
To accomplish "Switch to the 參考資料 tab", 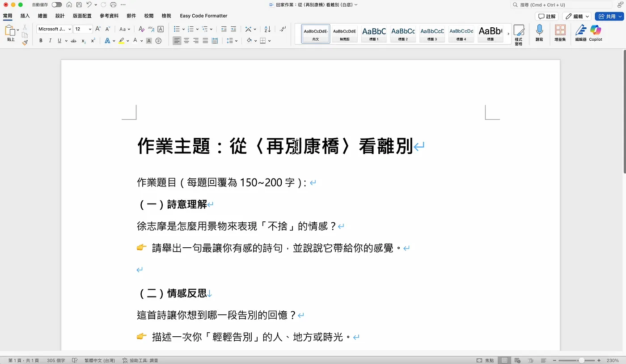I will click(x=109, y=16).
